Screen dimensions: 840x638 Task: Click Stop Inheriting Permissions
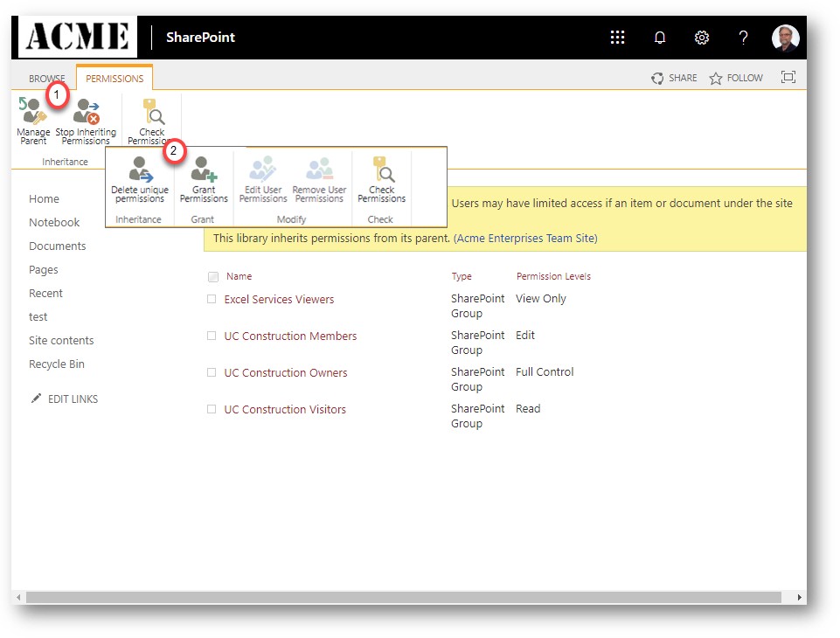[86, 121]
